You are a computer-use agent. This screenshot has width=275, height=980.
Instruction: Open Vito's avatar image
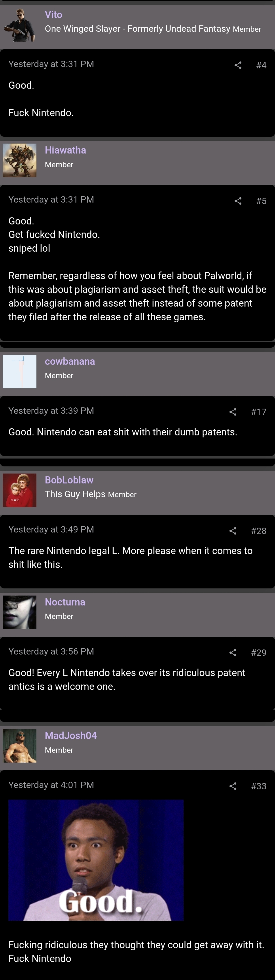click(20, 25)
